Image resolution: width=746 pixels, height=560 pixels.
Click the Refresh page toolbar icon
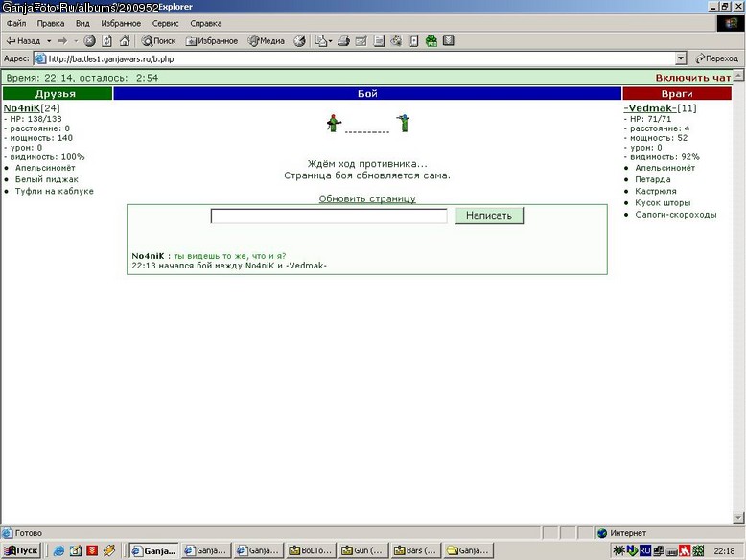click(107, 41)
